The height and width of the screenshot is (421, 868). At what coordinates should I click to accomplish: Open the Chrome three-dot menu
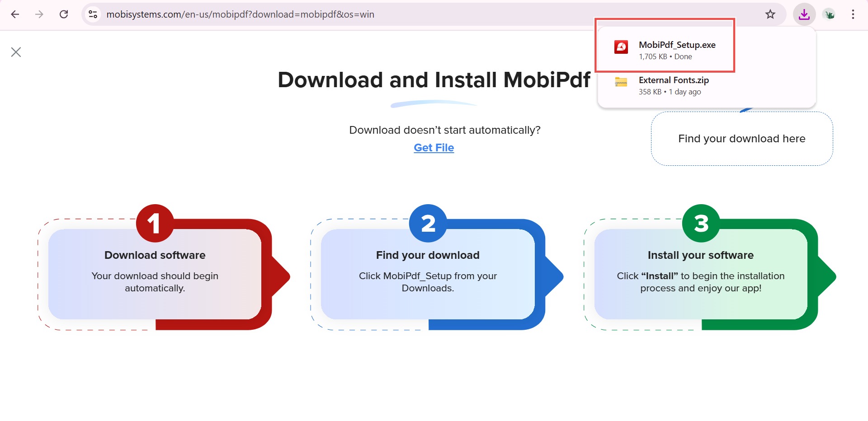point(853,14)
